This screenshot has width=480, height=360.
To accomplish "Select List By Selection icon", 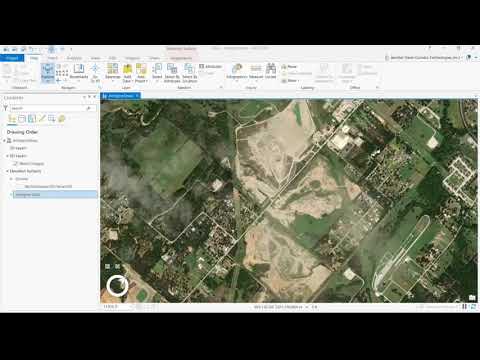I will 32,118.
